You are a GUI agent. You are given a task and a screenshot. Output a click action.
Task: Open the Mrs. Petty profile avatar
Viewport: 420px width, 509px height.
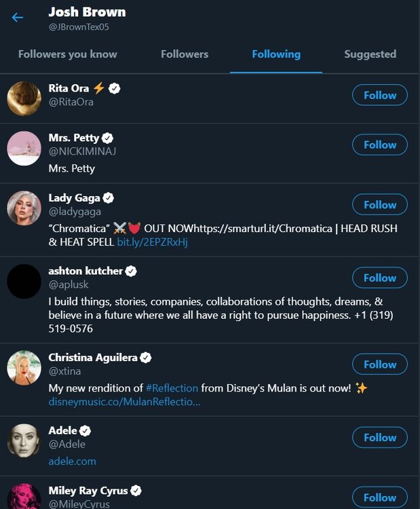click(24, 148)
